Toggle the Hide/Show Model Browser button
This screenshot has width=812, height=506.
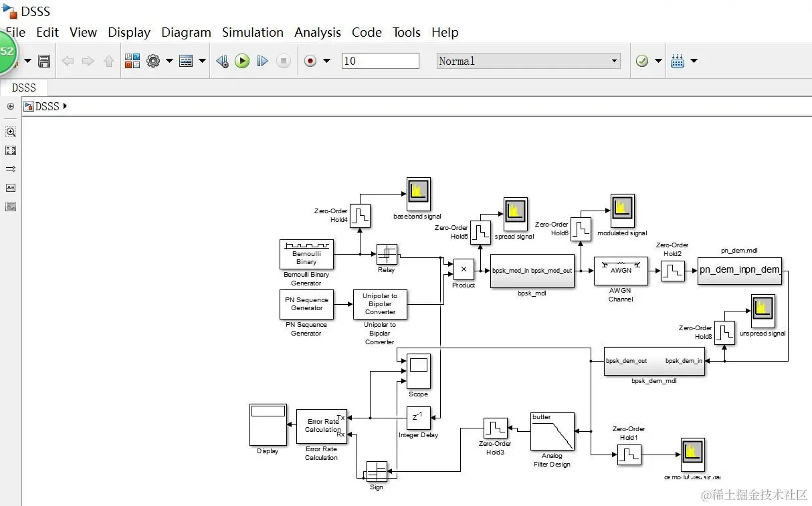coord(10,106)
